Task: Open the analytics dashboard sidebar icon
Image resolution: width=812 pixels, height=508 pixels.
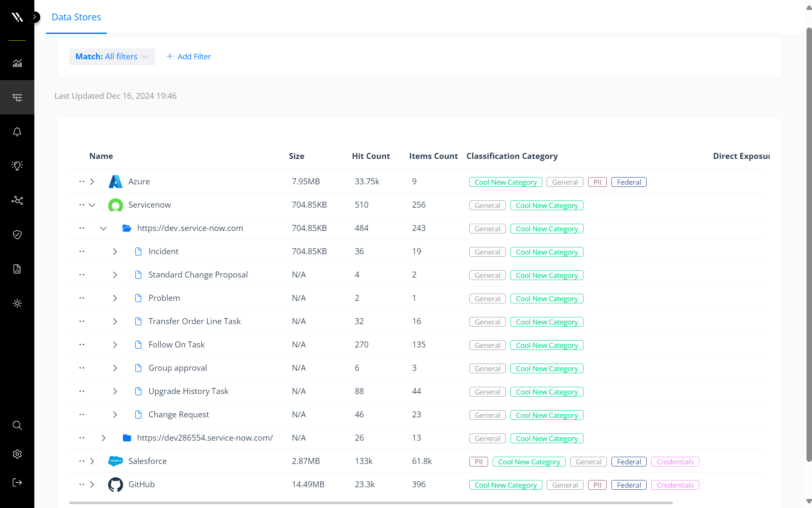Action: point(17,63)
